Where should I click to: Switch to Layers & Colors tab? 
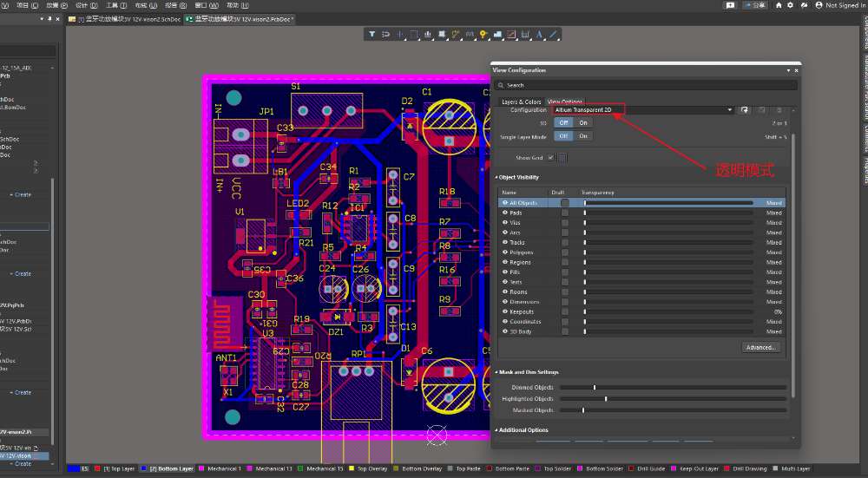tap(521, 101)
